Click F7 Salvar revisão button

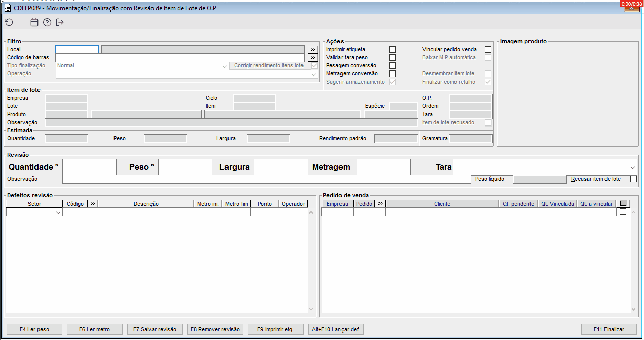[155, 329]
